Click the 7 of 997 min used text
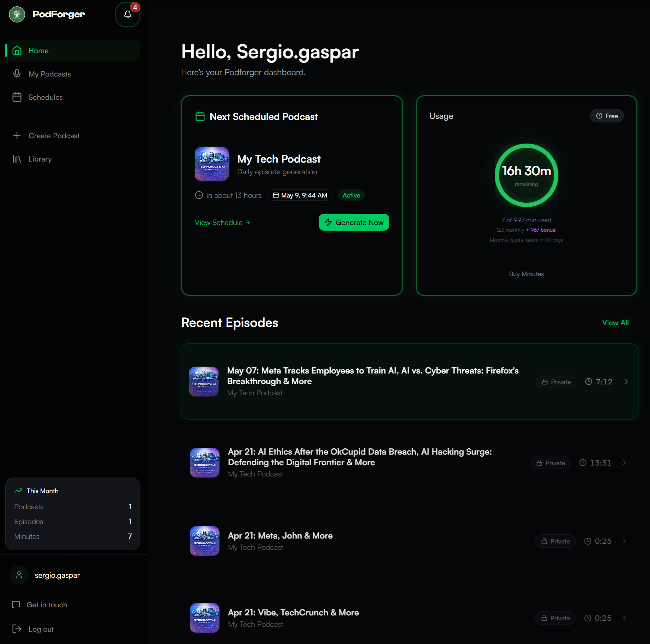Screen dimensions: 650x644 point(526,220)
